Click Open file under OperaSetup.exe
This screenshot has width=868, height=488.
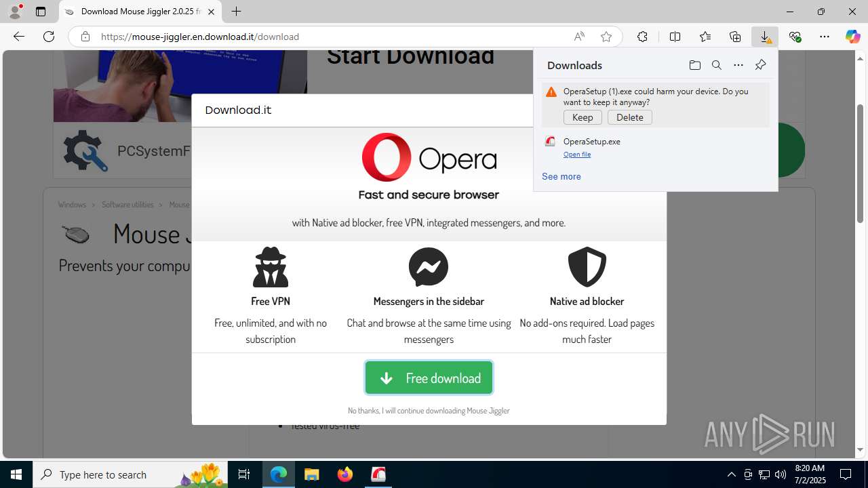coord(577,155)
